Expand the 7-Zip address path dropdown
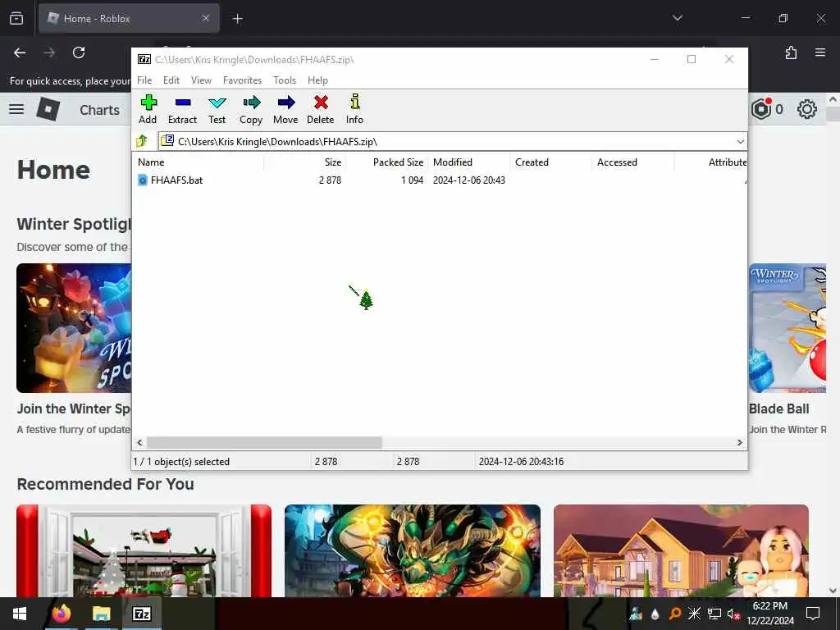The height and width of the screenshot is (630, 840). (741, 141)
